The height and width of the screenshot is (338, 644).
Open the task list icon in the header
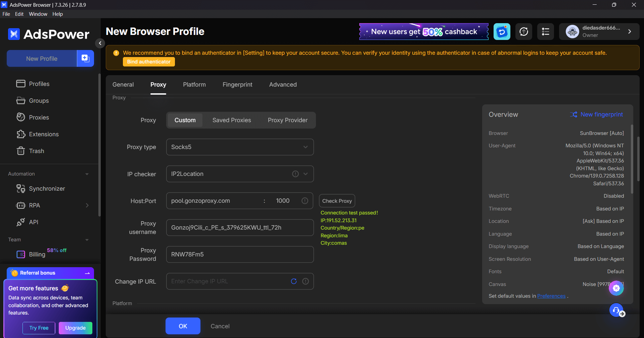point(546,32)
